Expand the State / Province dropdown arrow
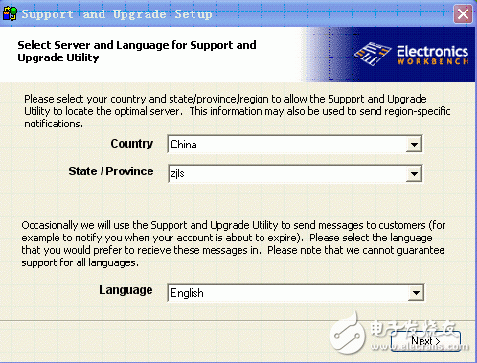Screen dimensions: 477x363 click(x=414, y=174)
